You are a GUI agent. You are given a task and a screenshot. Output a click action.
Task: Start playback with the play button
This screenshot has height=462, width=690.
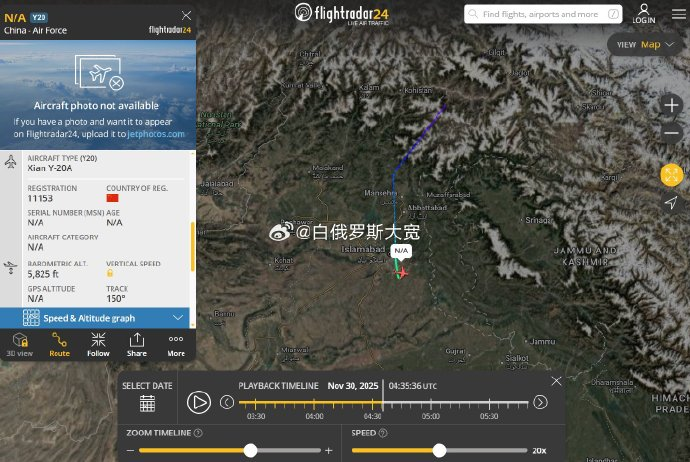coord(199,402)
